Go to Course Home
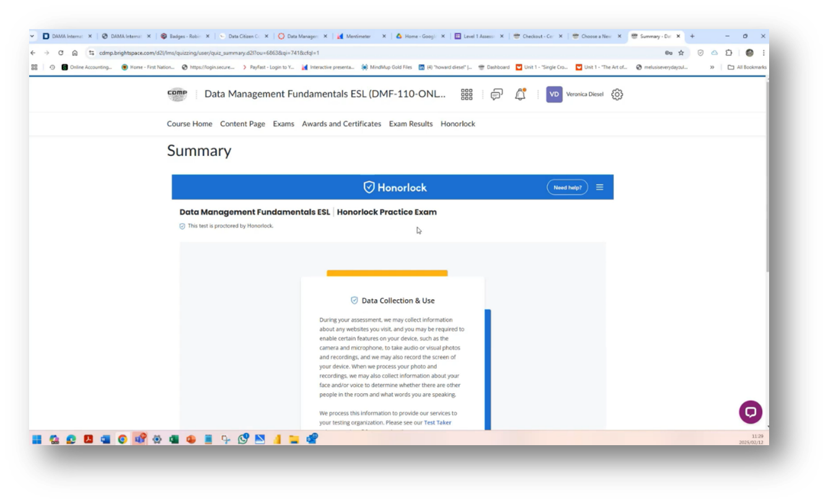The width and height of the screenshot is (828, 504). tap(190, 124)
